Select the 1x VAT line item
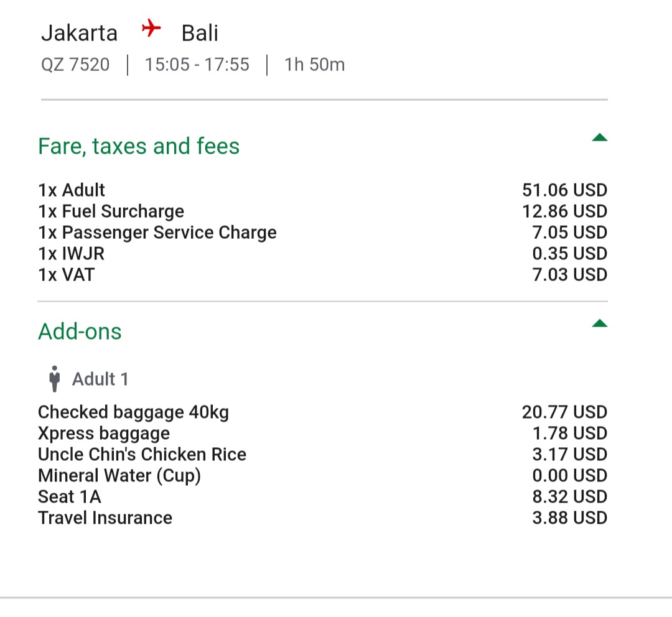672x617 pixels. [x=323, y=275]
